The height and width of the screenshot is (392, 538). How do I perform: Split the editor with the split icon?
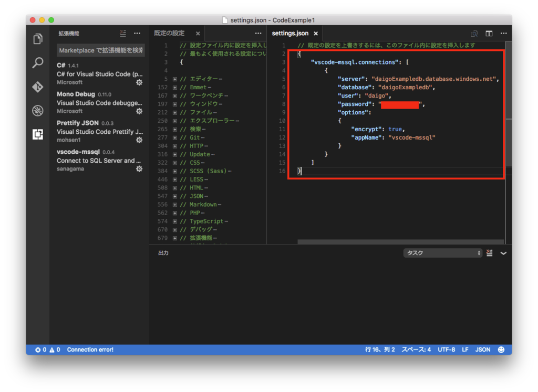pyautogui.click(x=489, y=33)
